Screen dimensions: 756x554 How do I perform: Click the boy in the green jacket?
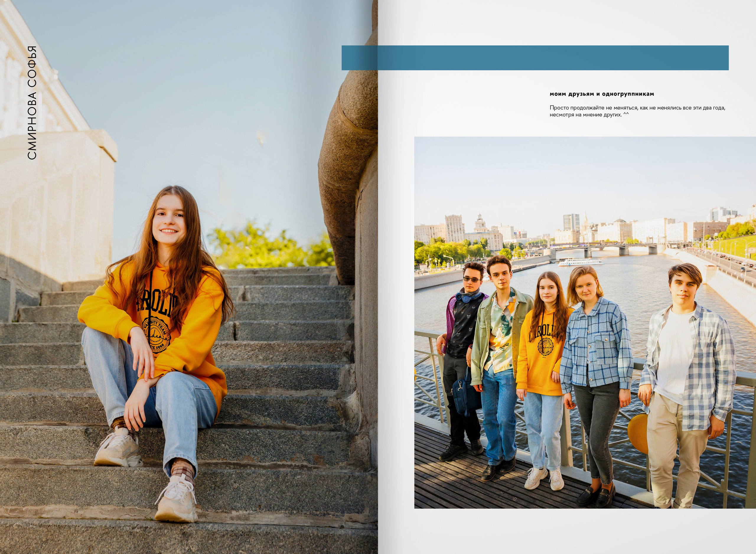click(x=499, y=332)
